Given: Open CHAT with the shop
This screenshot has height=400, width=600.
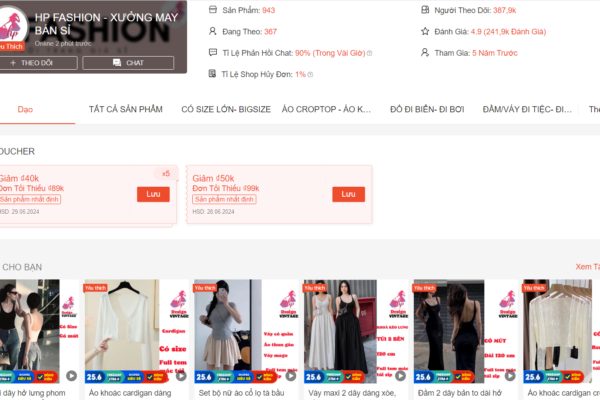Looking at the screenshot, I should [121, 63].
